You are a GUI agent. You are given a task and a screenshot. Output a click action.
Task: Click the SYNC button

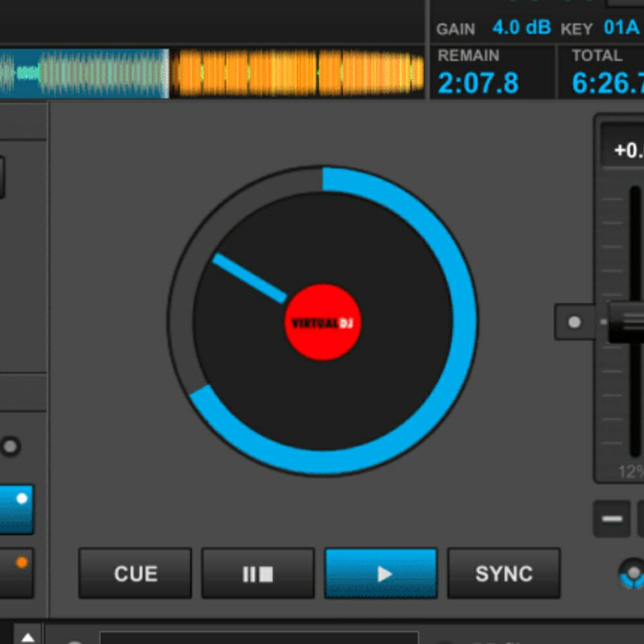pyautogui.click(x=504, y=574)
